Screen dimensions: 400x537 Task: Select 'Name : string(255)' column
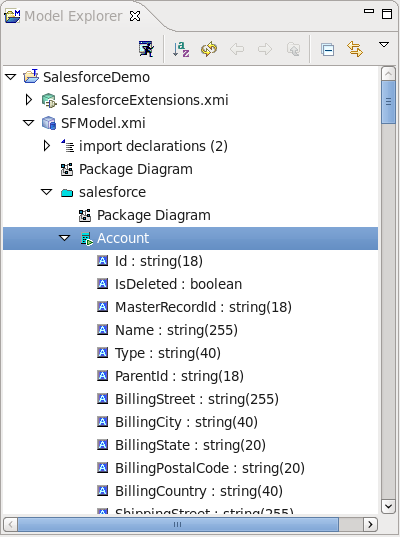[x=176, y=330]
